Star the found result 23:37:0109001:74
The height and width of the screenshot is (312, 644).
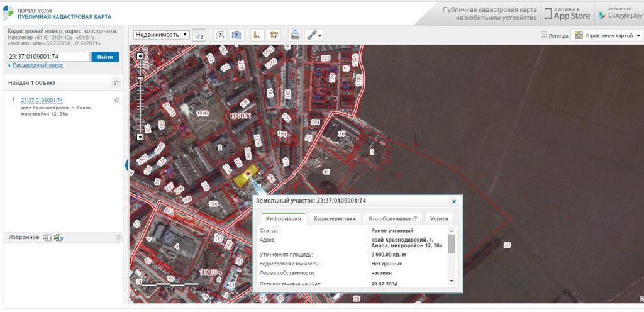(x=116, y=101)
